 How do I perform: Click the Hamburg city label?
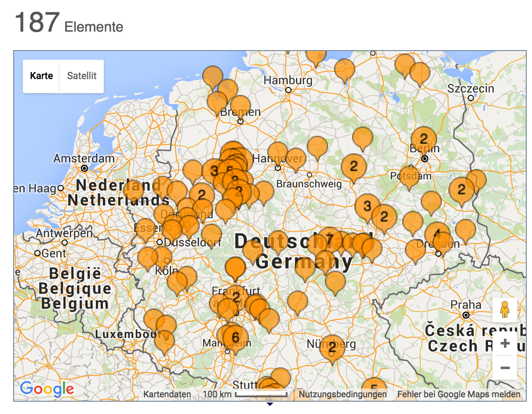point(288,80)
